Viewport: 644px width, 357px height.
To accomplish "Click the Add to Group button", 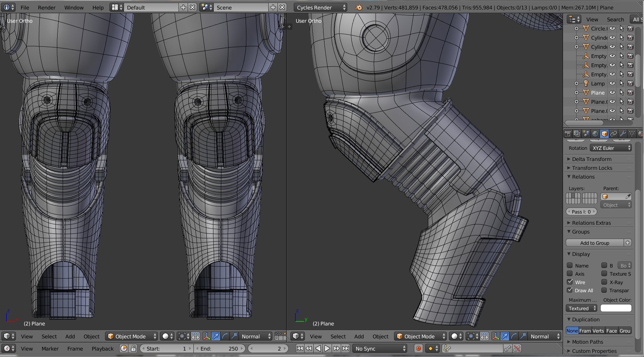I will tap(595, 243).
